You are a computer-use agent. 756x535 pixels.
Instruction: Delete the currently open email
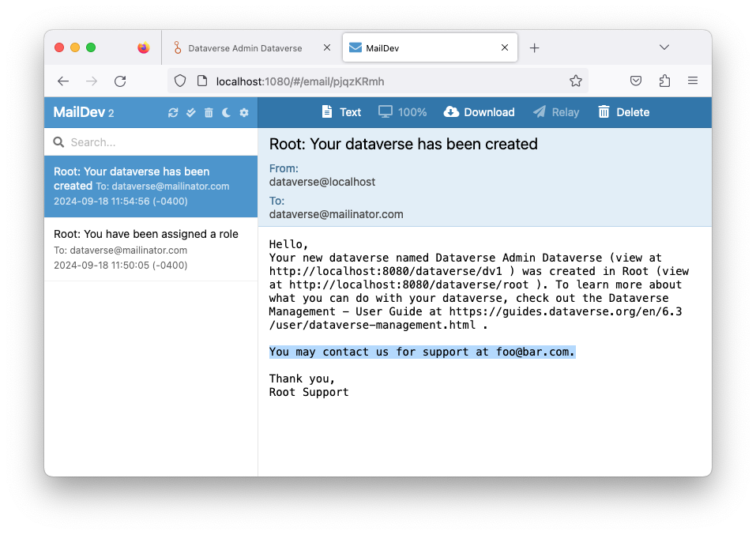(x=623, y=112)
